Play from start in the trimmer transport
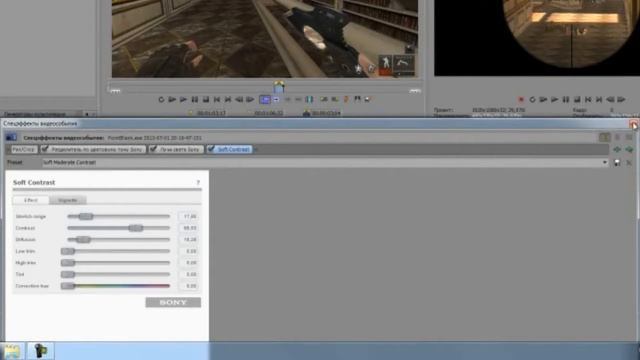 pos(172,99)
